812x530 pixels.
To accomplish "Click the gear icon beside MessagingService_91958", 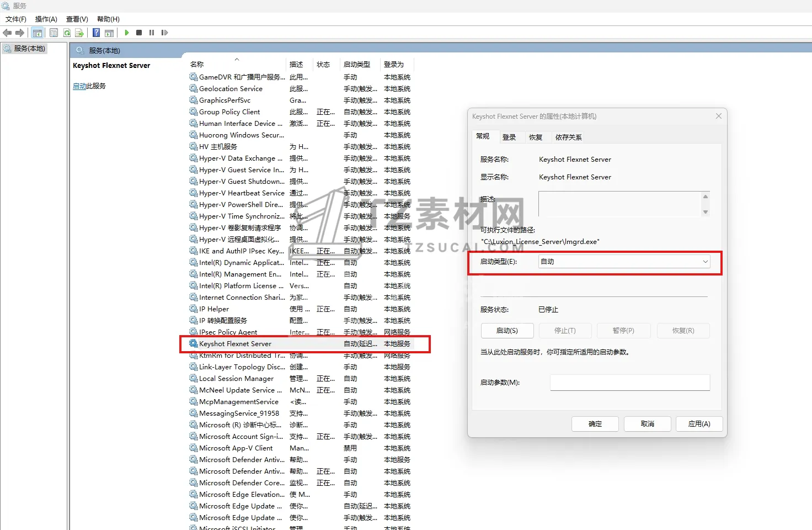I will [x=194, y=413].
